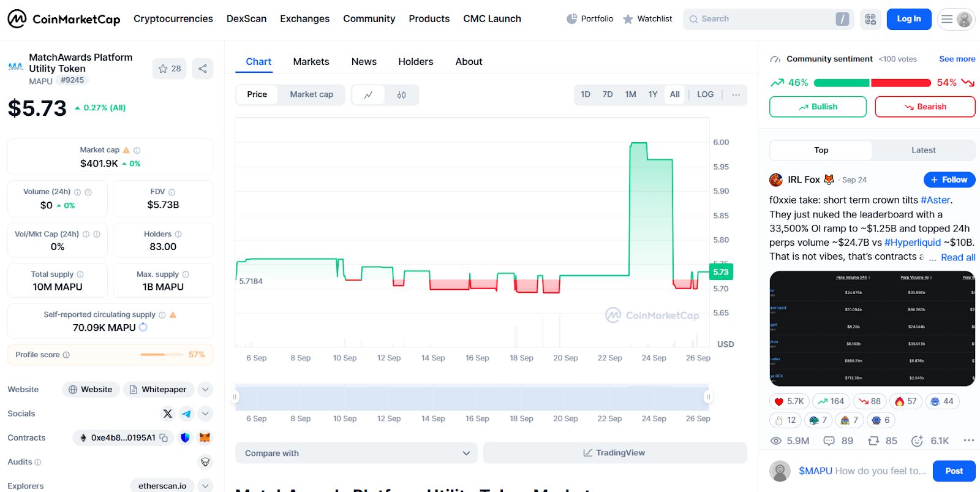Click the share icon beside the token name
This screenshot has height=492, width=980.
click(x=203, y=69)
